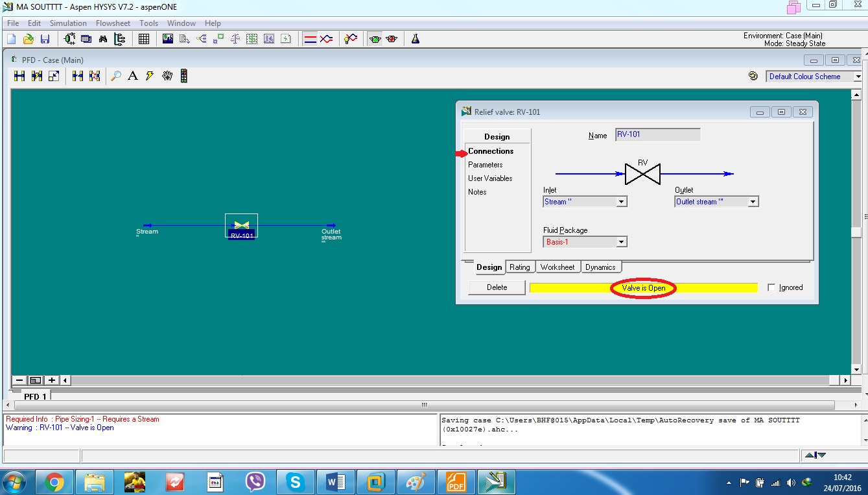The image size is (868, 495).
Task: Open the Simulation Navigator tree icon
Action: point(119,39)
